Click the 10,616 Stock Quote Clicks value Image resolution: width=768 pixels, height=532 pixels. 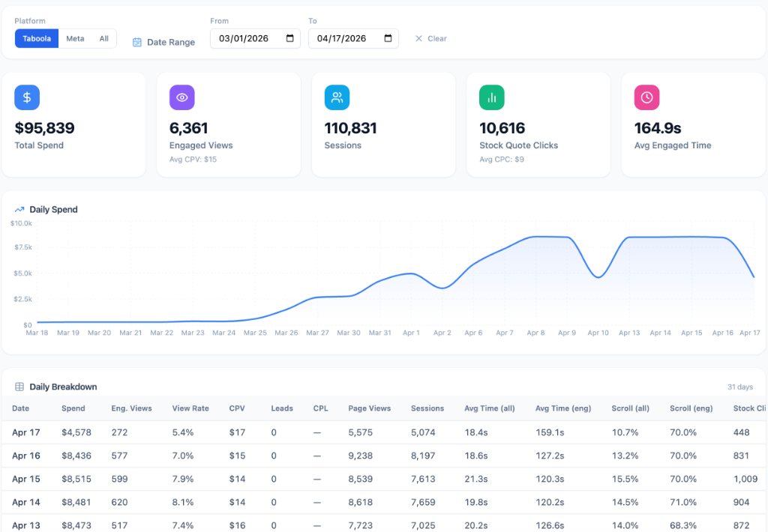[502, 128]
